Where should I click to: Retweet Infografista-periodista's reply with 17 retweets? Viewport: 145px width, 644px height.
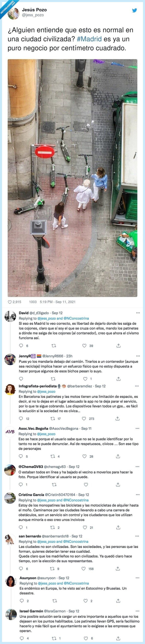click(53, 419)
